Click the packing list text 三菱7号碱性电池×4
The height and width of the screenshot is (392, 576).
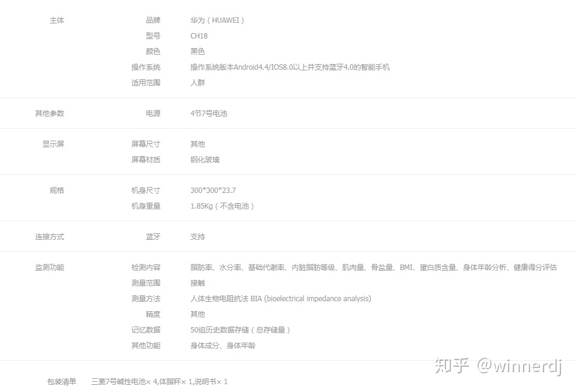[x=124, y=382]
